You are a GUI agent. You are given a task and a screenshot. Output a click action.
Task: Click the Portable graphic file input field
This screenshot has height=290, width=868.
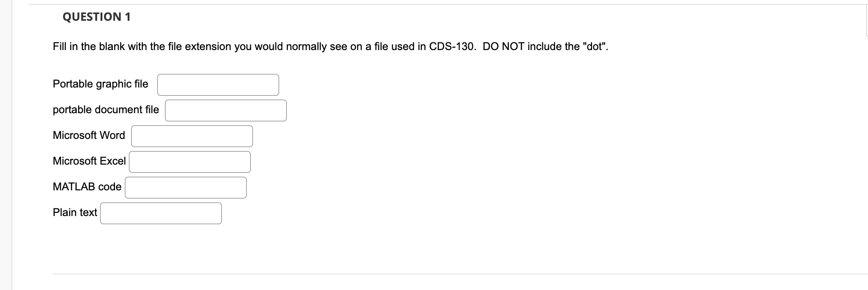coord(218,84)
